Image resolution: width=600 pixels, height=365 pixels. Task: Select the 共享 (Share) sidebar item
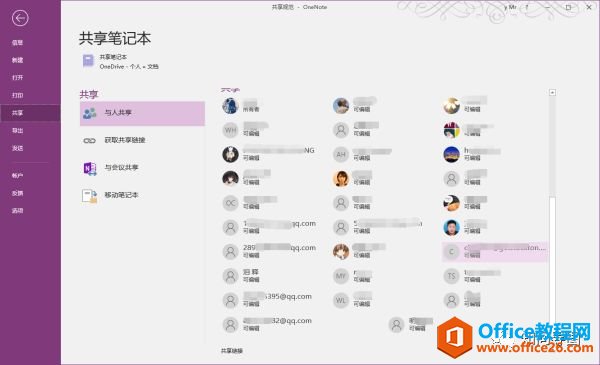[30, 113]
